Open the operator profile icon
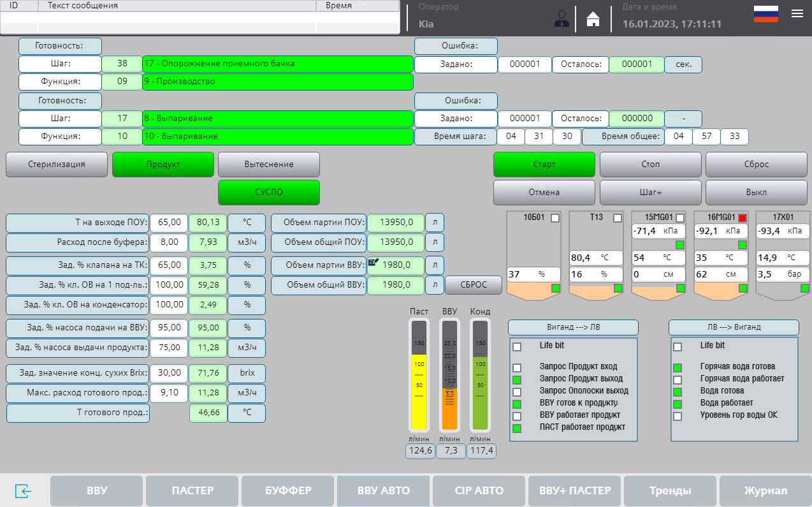Viewport: 812px width, 507px height. 561,18
